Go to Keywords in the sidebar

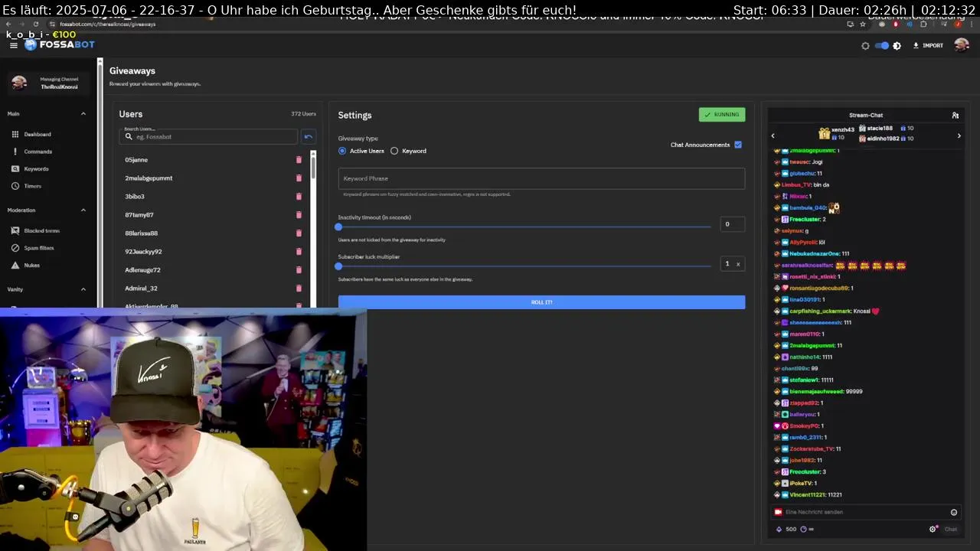[x=36, y=168]
